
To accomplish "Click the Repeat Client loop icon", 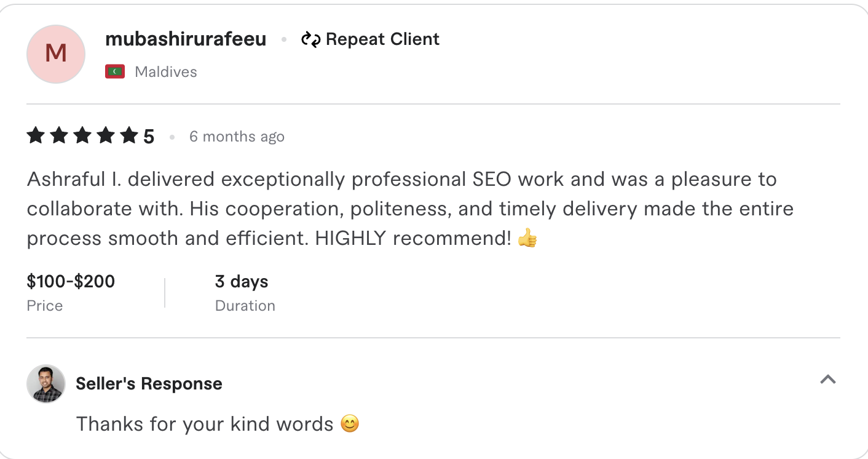I will tap(311, 39).
